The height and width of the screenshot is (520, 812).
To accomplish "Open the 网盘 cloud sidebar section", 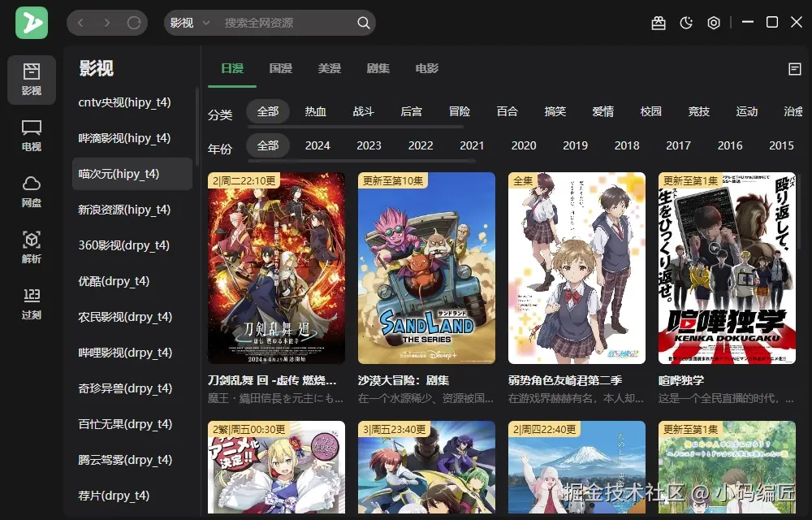I will point(32,192).
